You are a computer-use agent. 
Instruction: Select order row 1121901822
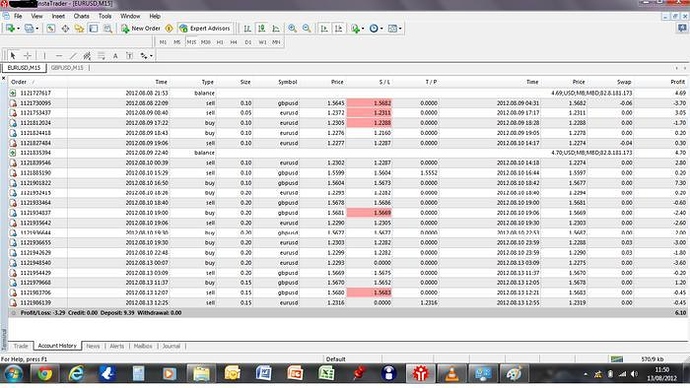click(x=348, y=183)
